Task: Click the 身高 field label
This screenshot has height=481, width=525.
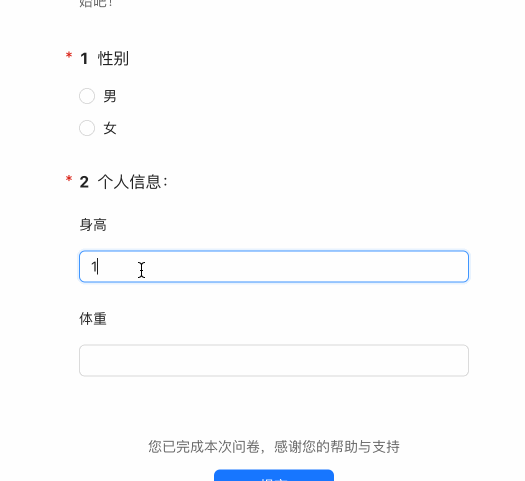Action: (x=93, y=225)
